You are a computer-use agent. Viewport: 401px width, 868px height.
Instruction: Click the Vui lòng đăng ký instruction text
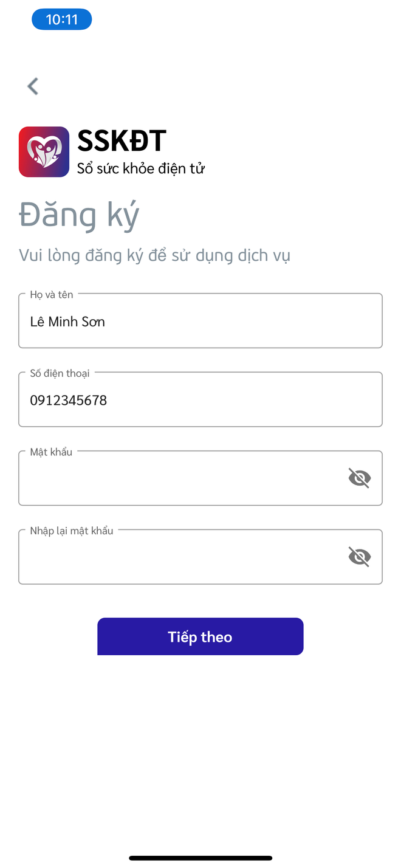click(154, 255)
